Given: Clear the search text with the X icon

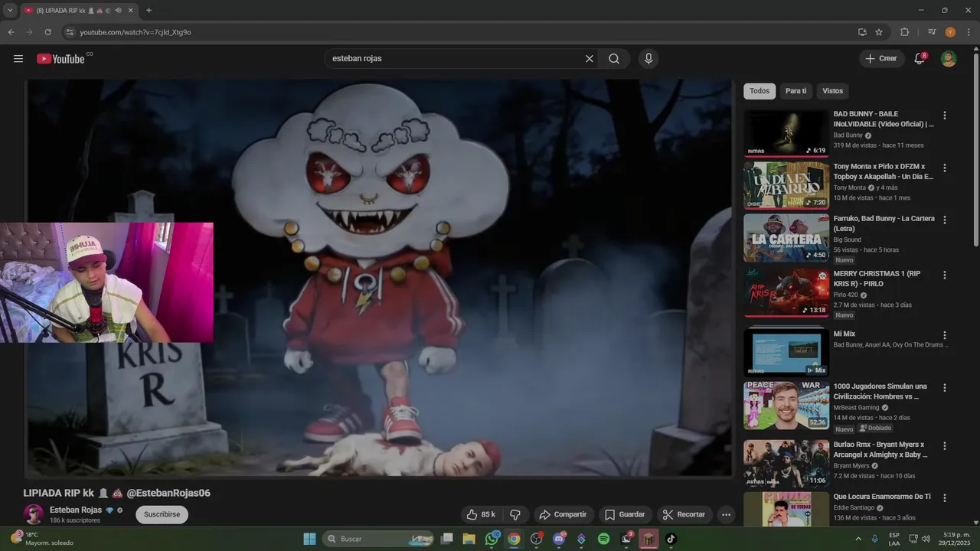Looking at the screenshot, I should pyautogui.click(x=590, y=59).
